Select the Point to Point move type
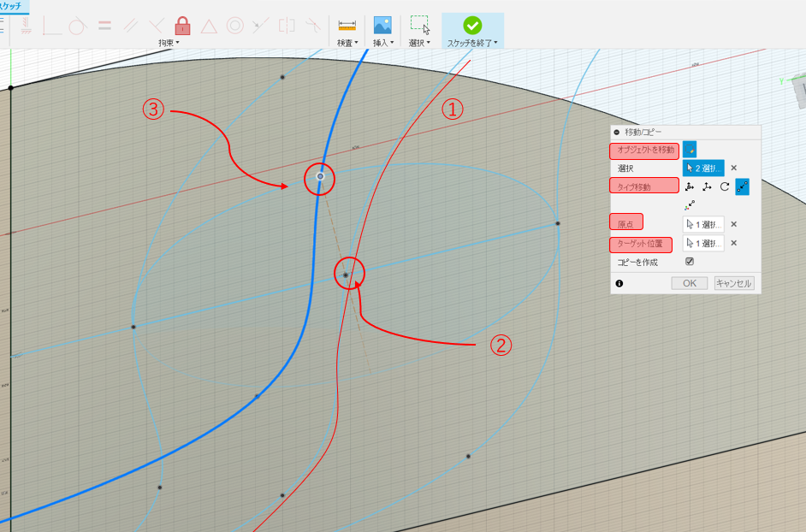Image resolution: width=806 pixels, height=532 pixels. (743, 186)
